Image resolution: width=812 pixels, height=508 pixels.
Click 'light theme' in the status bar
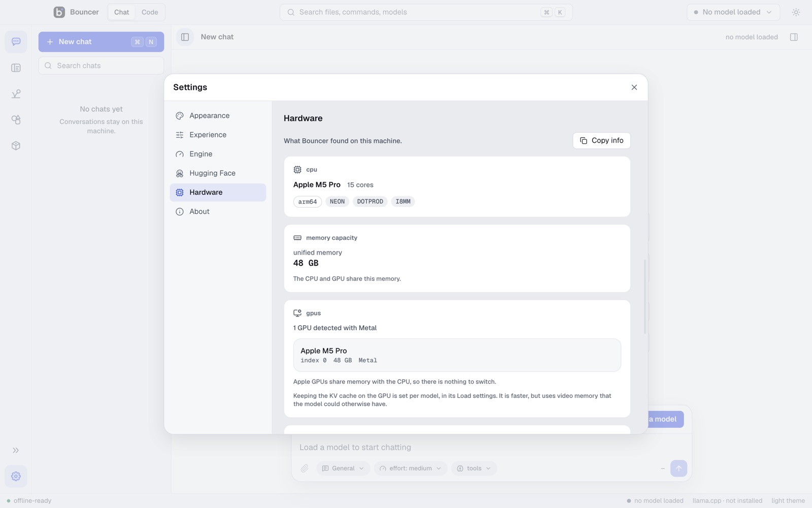(x=788, y=501)
